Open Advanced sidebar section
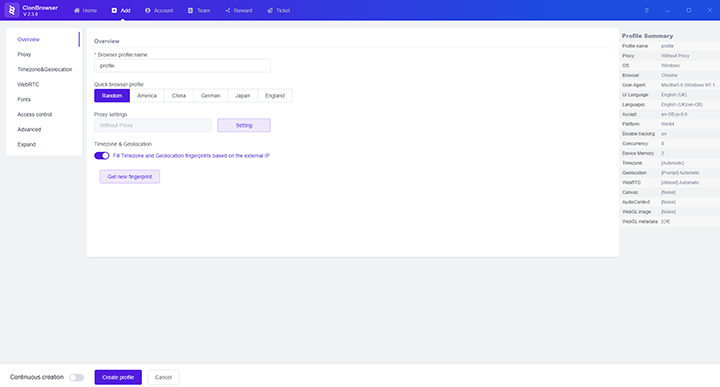Screen dimensions: 720x387 (x=29, y=129)
